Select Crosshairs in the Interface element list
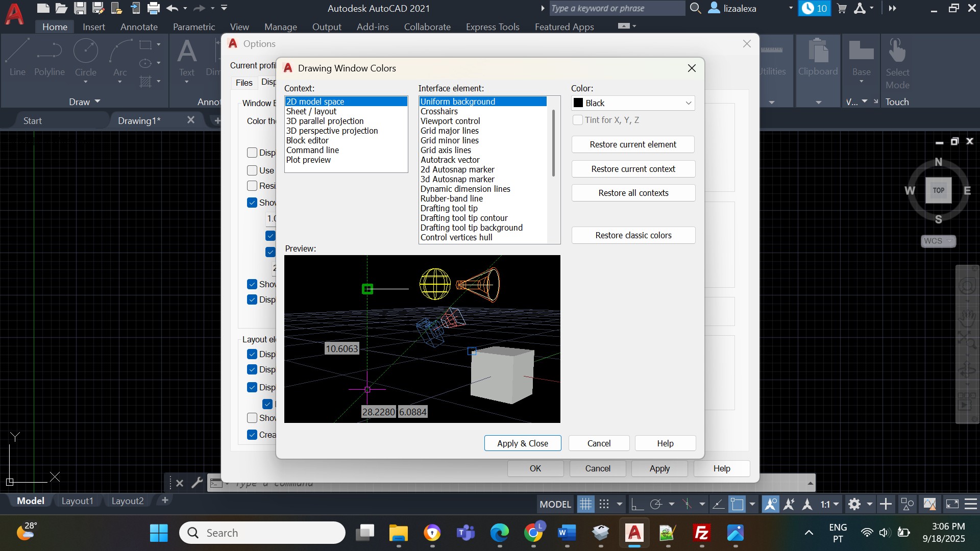This screenshot has width=980, height=551. point(439,111)
